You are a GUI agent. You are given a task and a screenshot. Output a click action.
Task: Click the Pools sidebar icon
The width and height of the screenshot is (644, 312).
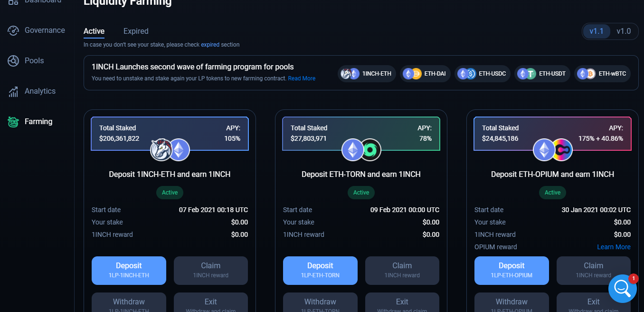tap(13, 61)
